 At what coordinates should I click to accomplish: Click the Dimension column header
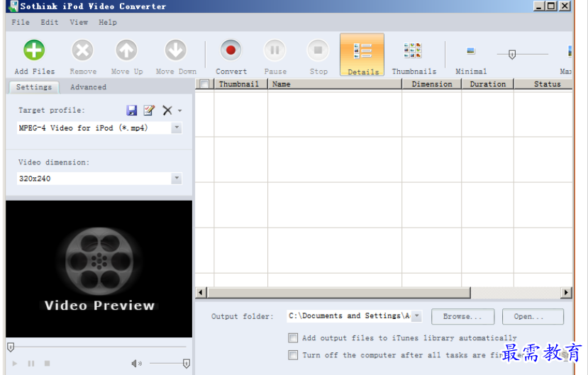click(432, 84)
